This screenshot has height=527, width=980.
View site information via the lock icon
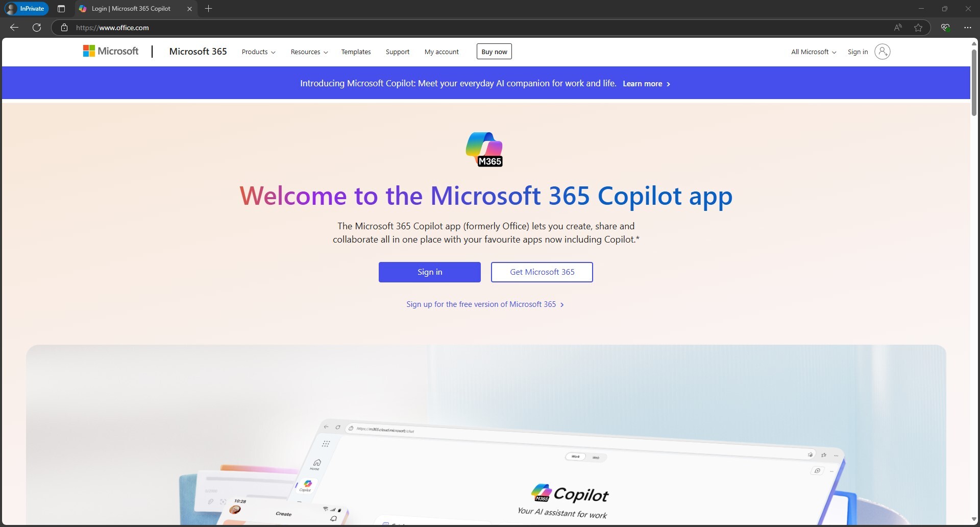[64, 28]
